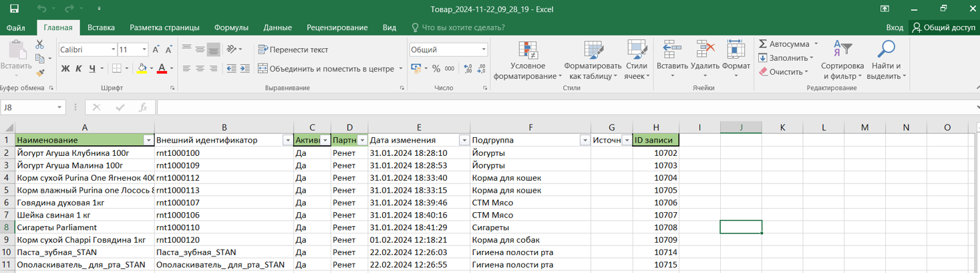Click the yellow fill color button

coord(141,69)
